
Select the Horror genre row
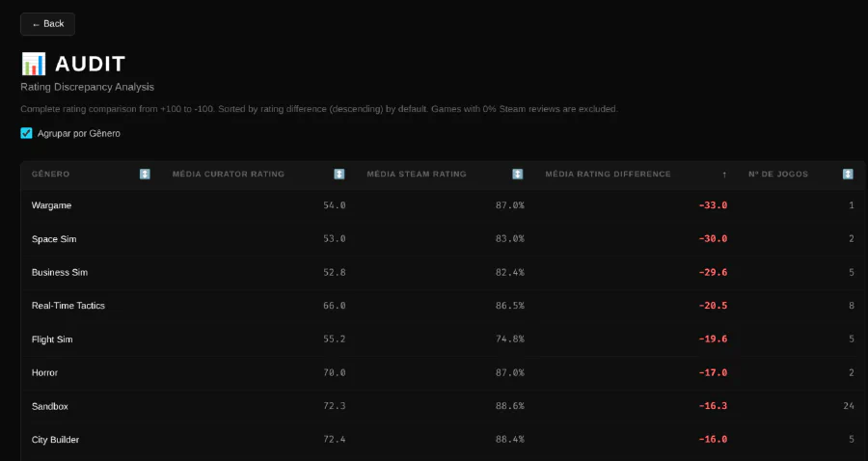[45, 372]
